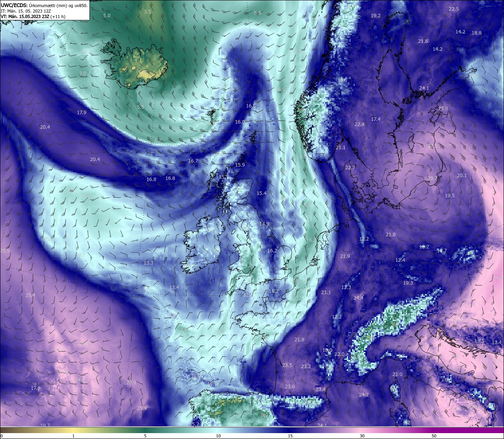Click the "22.5" value label
This screenshot has width=504, height=439.
454,9
